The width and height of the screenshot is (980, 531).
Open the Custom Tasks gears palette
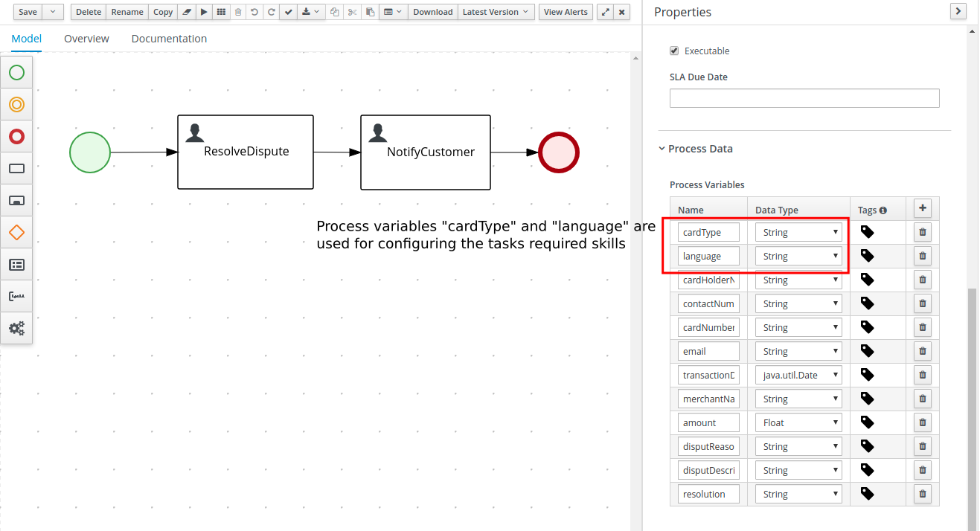coord(16,328)
